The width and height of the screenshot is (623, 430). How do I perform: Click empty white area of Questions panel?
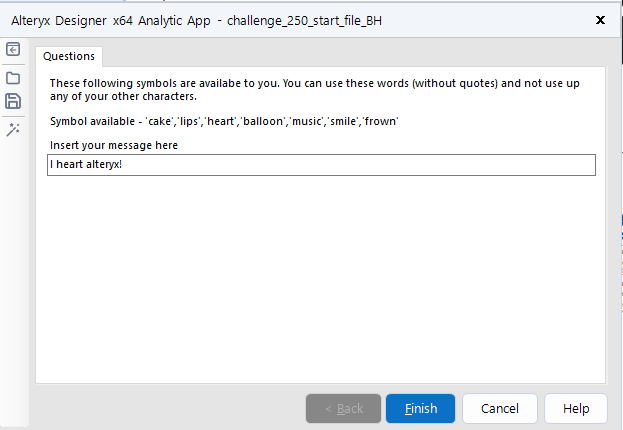320,280
